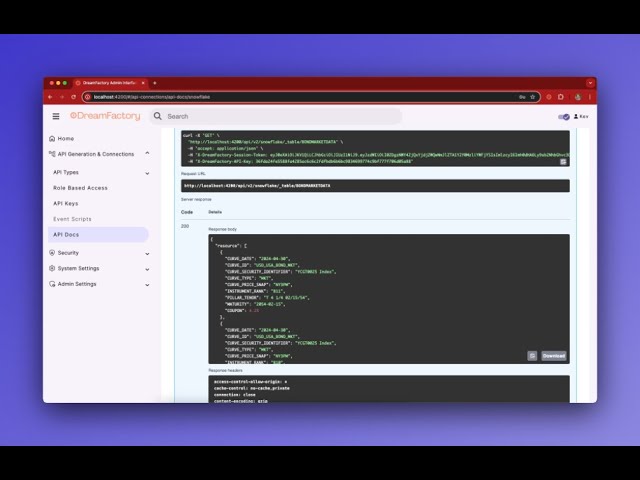The image size is (640, 480).
Task: Click the search magnifier icon
Action: [x=158, y=116]
